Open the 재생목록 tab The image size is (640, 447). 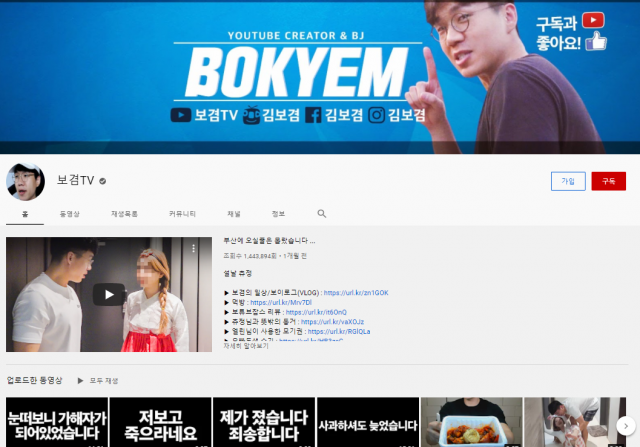point(124,214)
